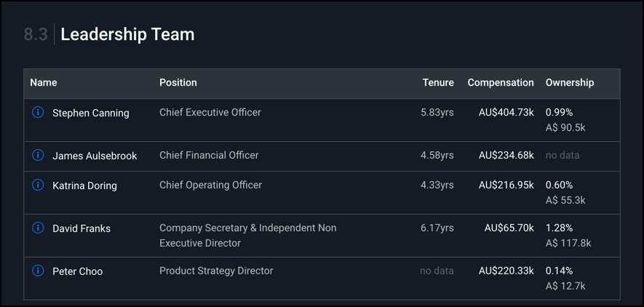The height and width of the screenshot is (307, 644).
Task: Select Product Strategy Director position text
Action: (216, 271)
